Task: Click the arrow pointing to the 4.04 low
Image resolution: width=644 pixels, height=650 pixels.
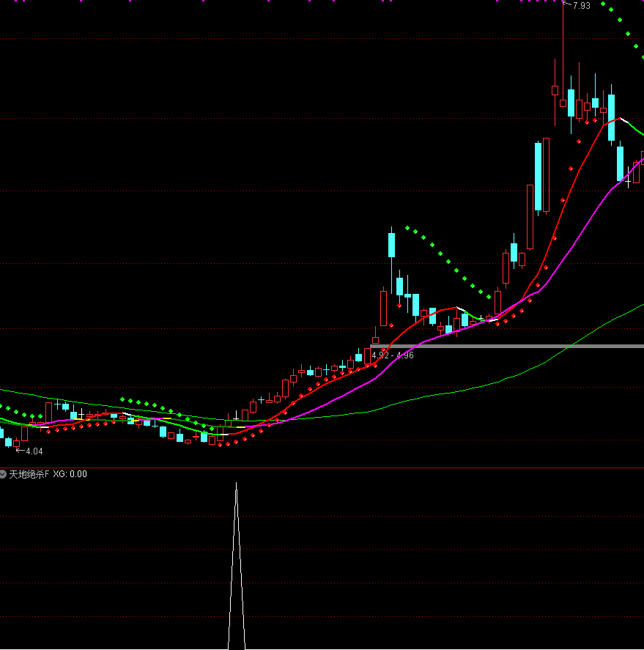Action: [21, 451]
